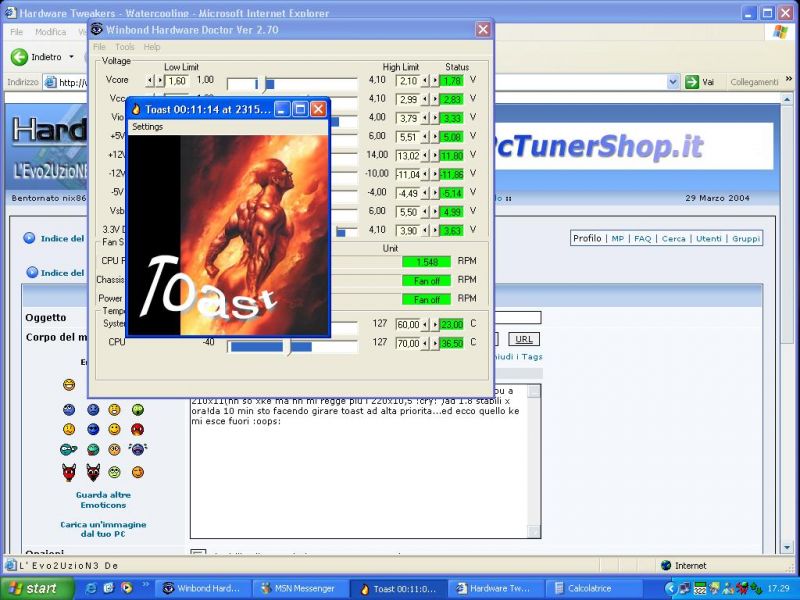Viewport: 800px width, 600px height.
Task: Launch Windows Media Player from Quick Launch
Action: [x=126, y=588]
